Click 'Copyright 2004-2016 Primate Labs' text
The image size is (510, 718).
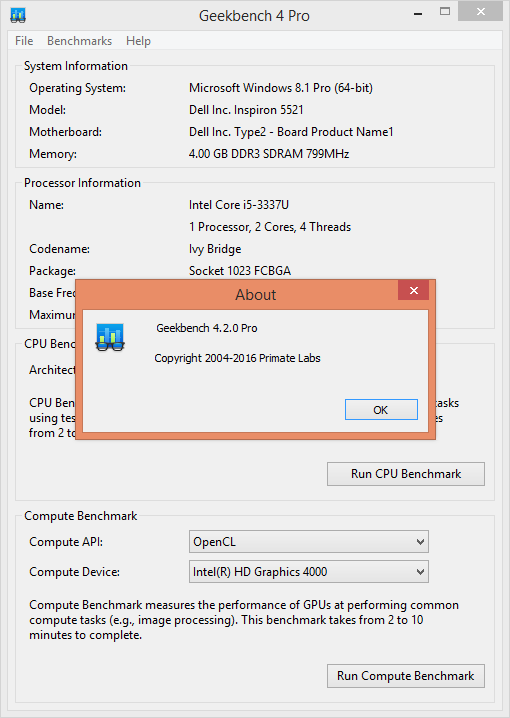click(237, 358)
